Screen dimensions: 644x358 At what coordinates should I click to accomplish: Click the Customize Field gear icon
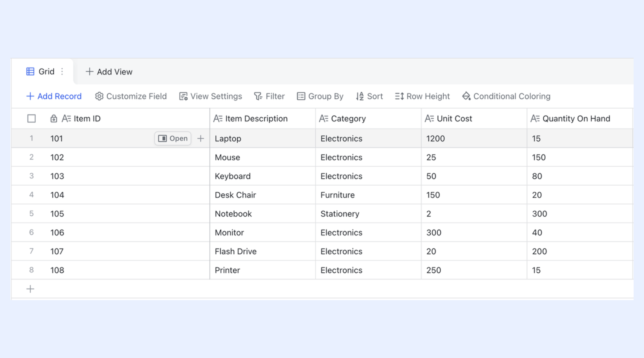tap(99, 96)
